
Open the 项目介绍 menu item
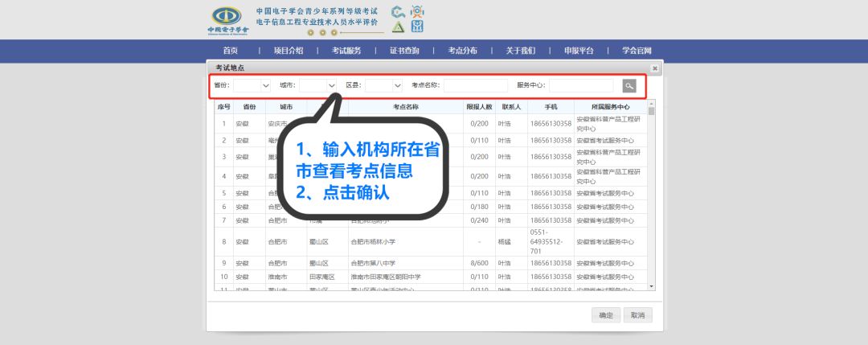point(289,51)
